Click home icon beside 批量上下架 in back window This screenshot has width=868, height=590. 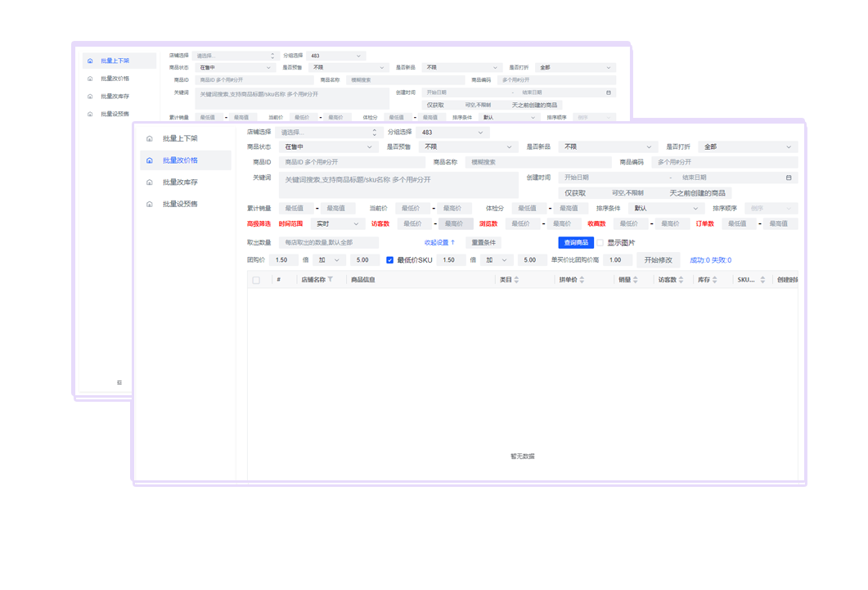(90, 61)
